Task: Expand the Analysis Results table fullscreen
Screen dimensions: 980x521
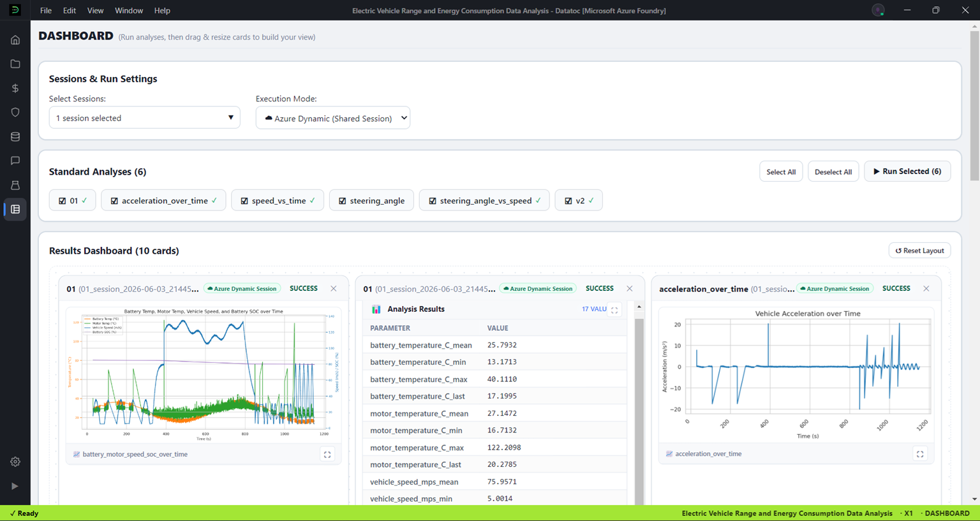Action: pyautogui.click(x=614, y=310)
